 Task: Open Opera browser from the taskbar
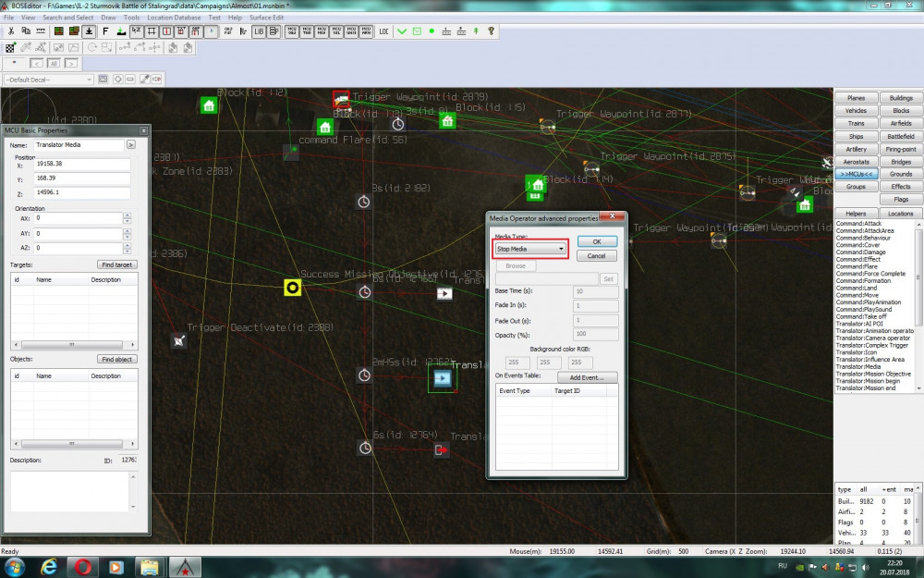pos(81,566)
